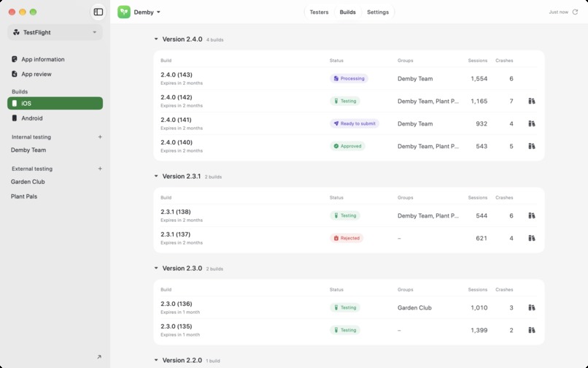The width and height of the screenshot is (588, 368).
Task: Click the binoculars icon for build 2.3.1 (137)
Action: click(x=532, y=238)
